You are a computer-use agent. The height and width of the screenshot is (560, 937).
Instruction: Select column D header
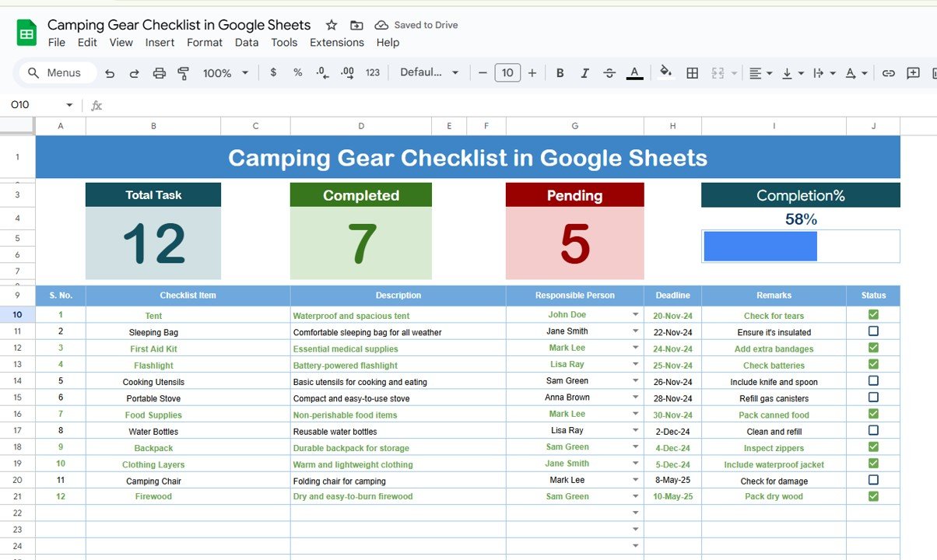coord(361,126)
